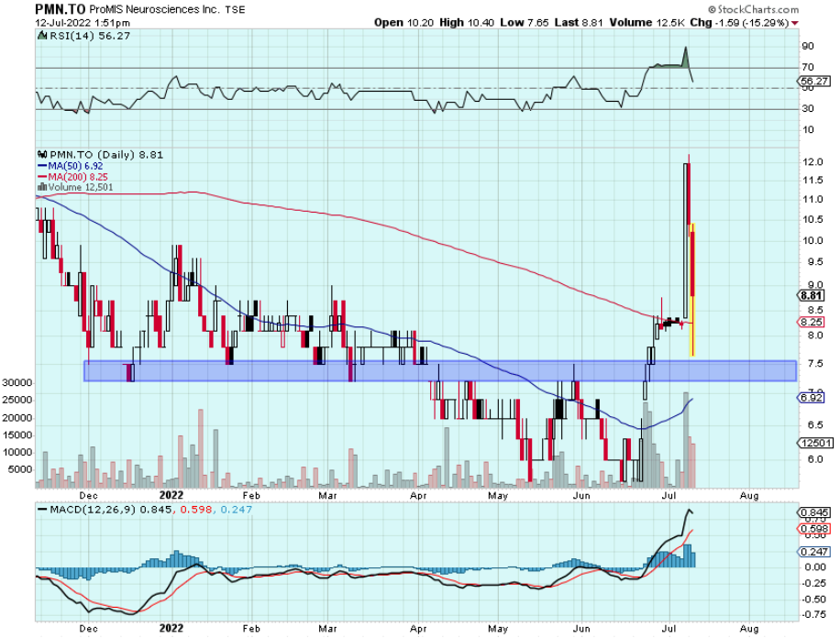Click the 10.0 price level on the right axis
Image resolution: width=840 pixels, height=638 pixels.
812,240
